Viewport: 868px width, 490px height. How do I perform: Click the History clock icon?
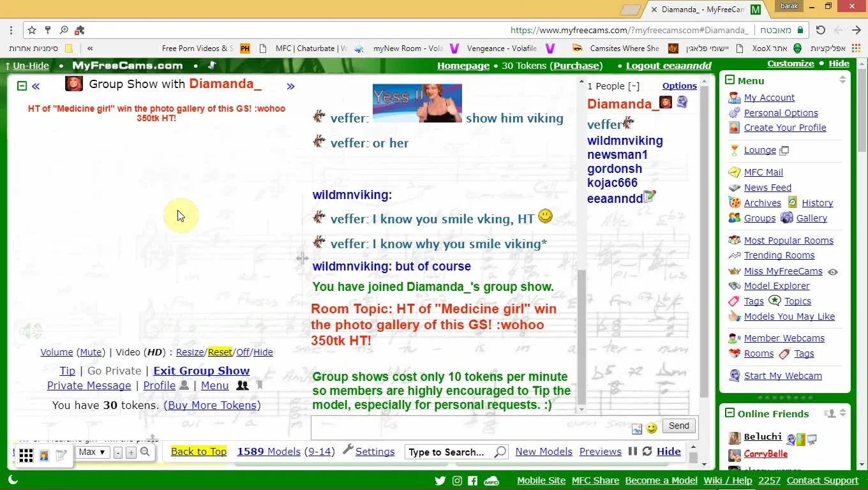pos(792,202)
